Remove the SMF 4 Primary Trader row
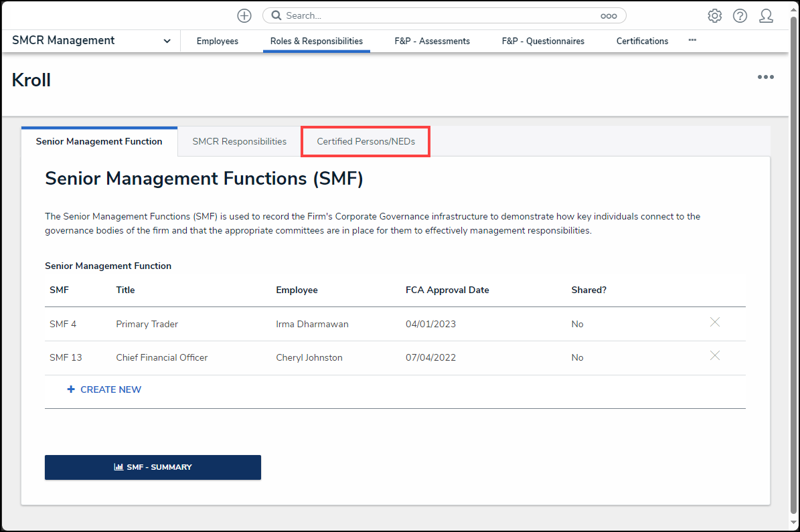Screen dimensions: 800x532 click(x=714, y=323)
